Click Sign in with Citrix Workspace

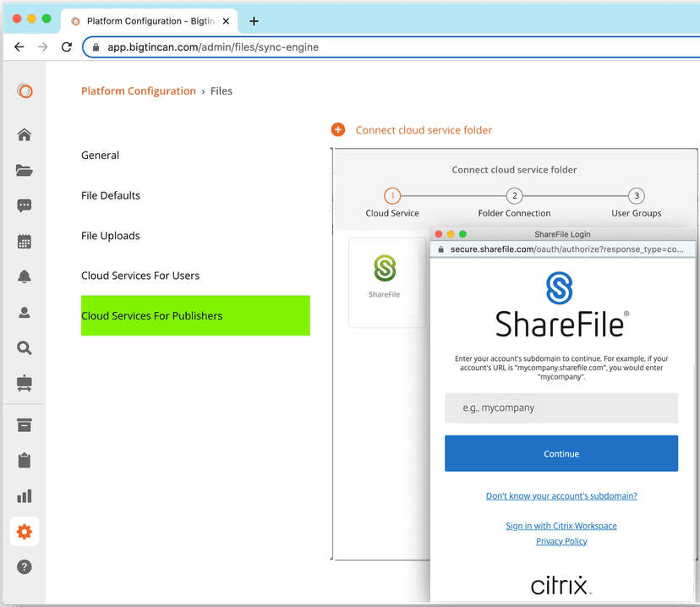click(x=561, y=525)
